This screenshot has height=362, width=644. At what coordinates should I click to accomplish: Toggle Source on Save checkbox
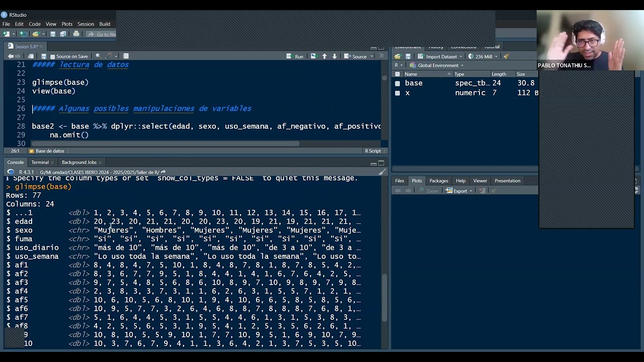[x=53, y=57]
